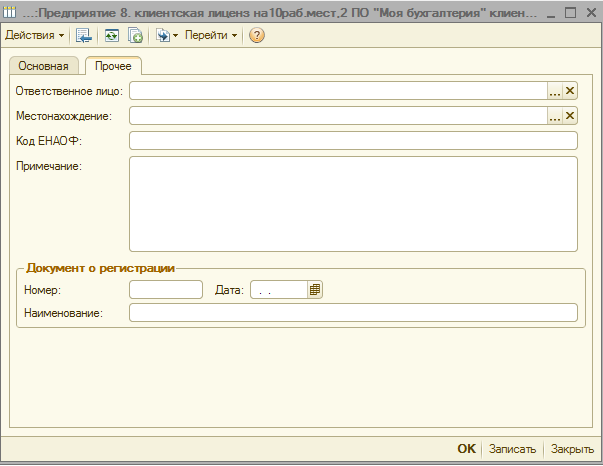Click the copy document toolbar icon
603x466 pixels.
point(135,35)
